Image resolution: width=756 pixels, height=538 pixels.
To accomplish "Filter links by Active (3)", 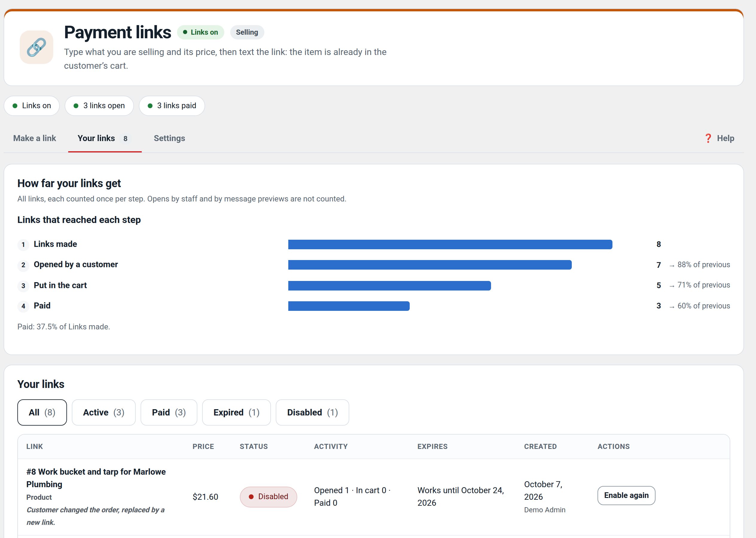I will (104, 412).
